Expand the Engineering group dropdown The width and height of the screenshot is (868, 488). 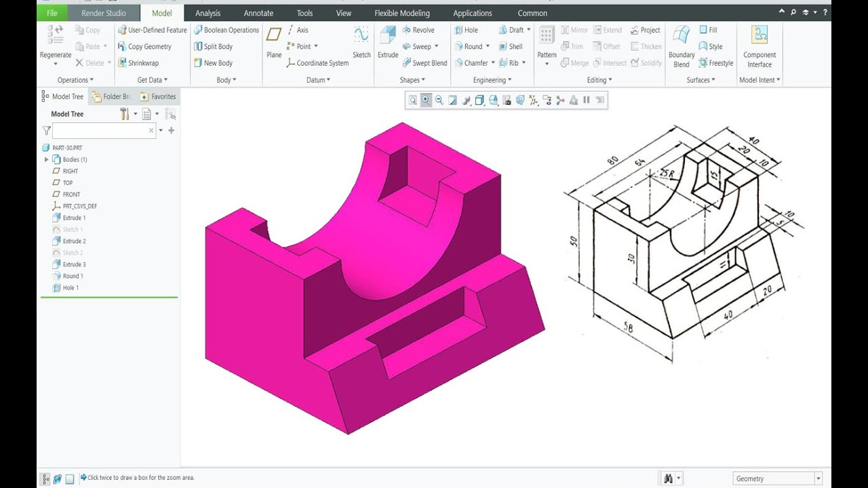[x=492, y=80]
